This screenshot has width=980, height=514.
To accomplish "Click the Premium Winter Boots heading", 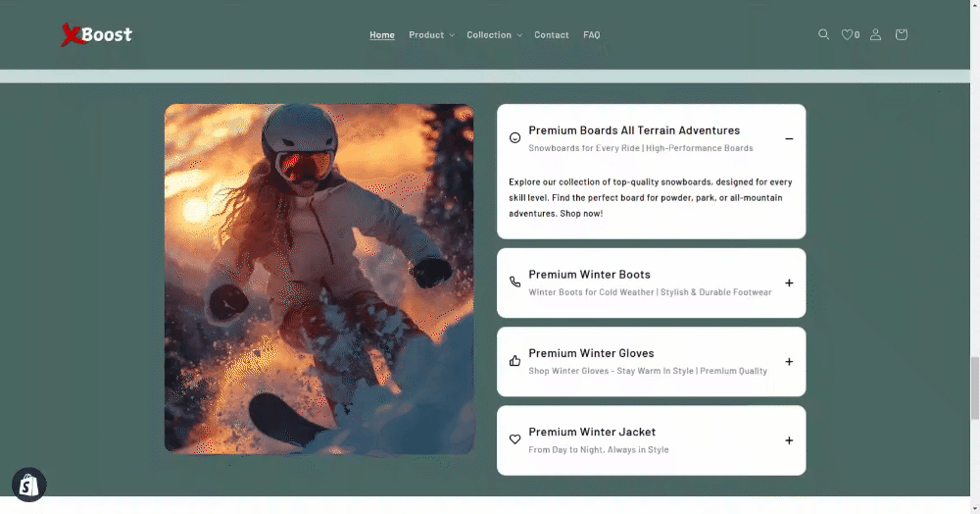I will pos(589,274).
